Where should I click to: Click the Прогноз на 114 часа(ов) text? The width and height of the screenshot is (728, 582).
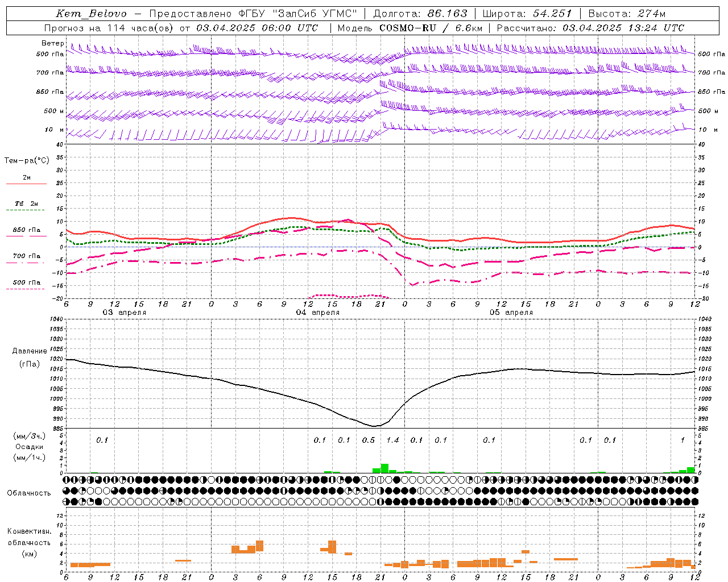tap(109, 28)
